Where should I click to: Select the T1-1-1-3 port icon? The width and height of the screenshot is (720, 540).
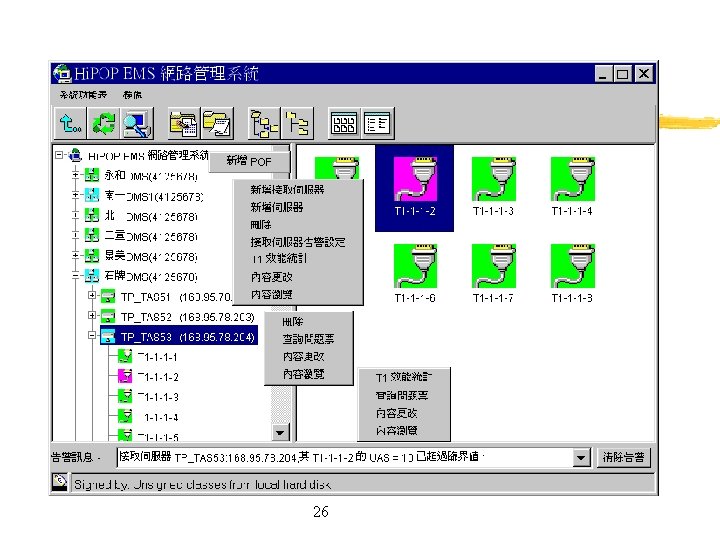(494, 179)
